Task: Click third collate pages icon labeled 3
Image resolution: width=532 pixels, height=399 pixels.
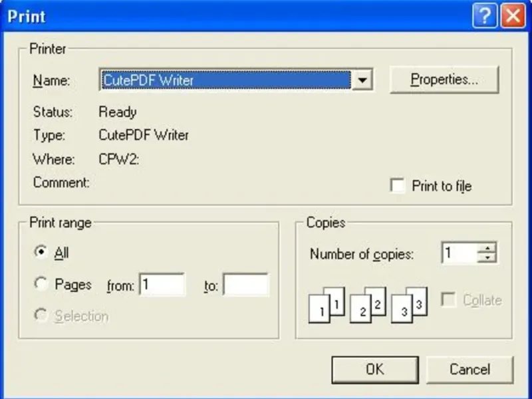Action: 408,305
